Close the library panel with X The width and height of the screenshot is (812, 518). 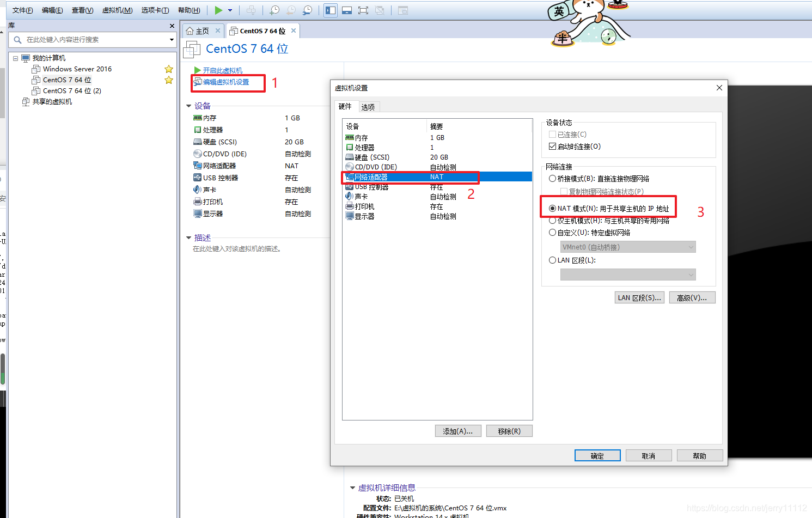pos(172,26)
